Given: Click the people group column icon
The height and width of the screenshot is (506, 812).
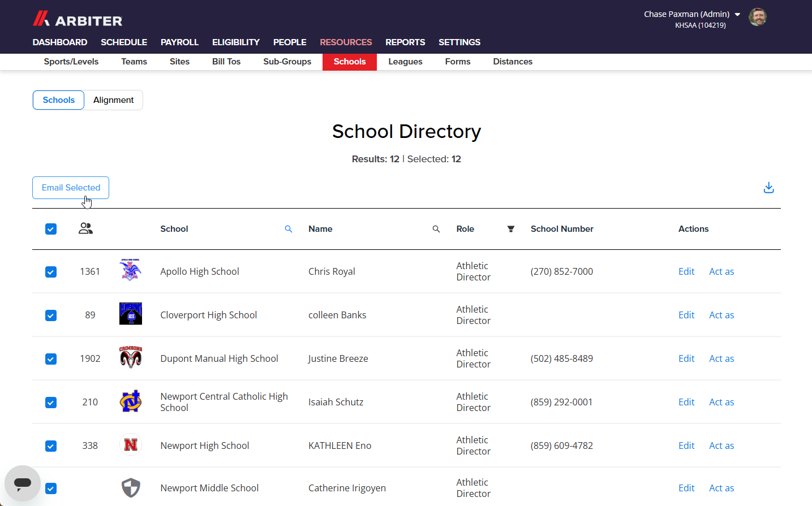Looking at the screenshot, I should (85, 228).
